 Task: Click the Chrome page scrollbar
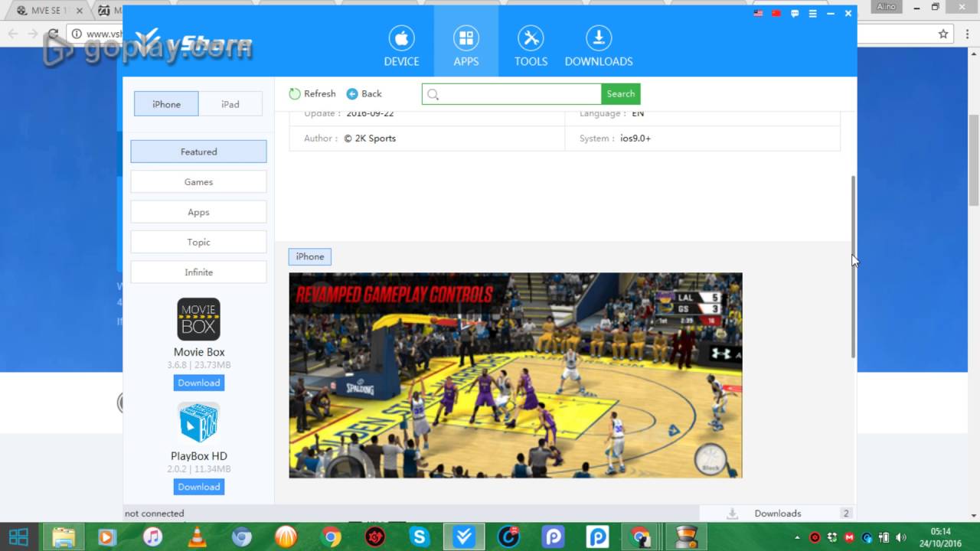click(x=974, y=161)
